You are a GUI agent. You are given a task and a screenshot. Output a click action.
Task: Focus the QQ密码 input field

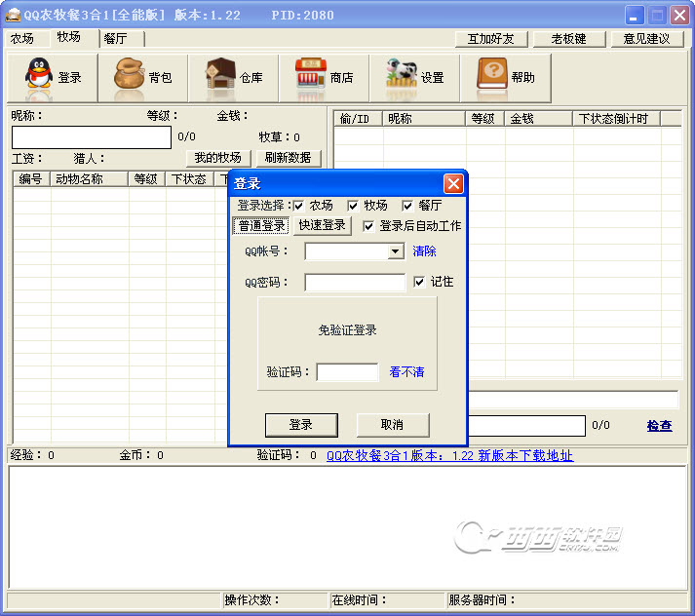coord(355,283)
